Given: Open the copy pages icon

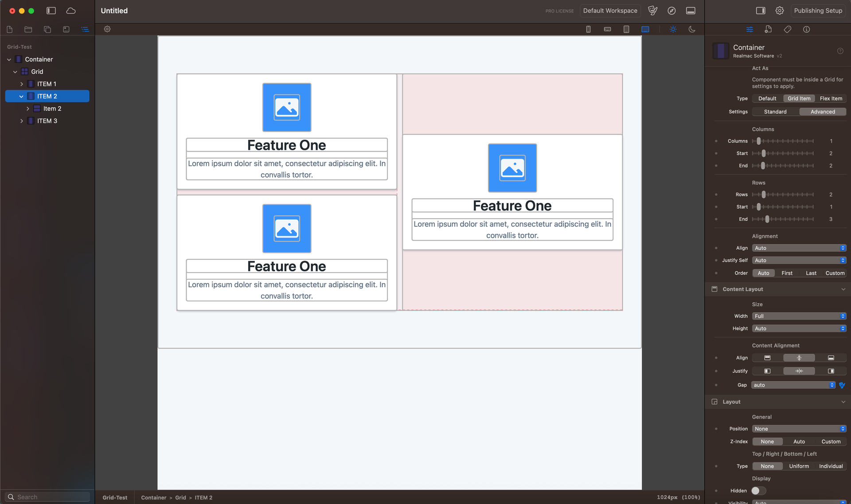Looking at the screenshot, I should pyautogui.click(x=47, y=29).
